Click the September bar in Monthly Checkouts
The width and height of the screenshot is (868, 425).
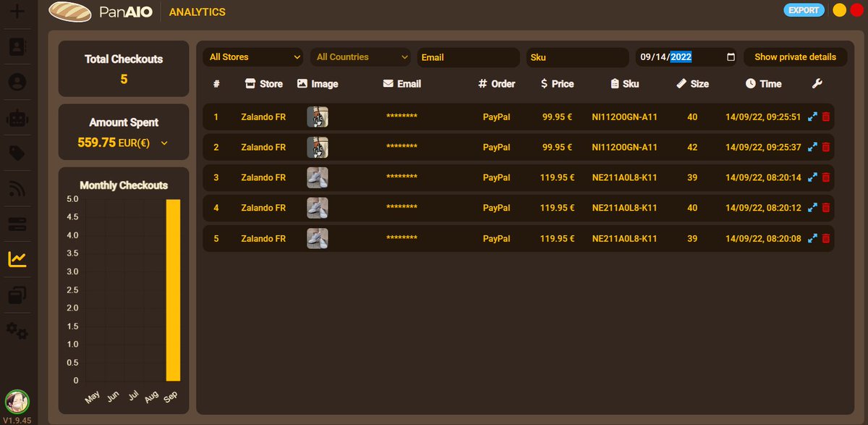click(173, 290)
